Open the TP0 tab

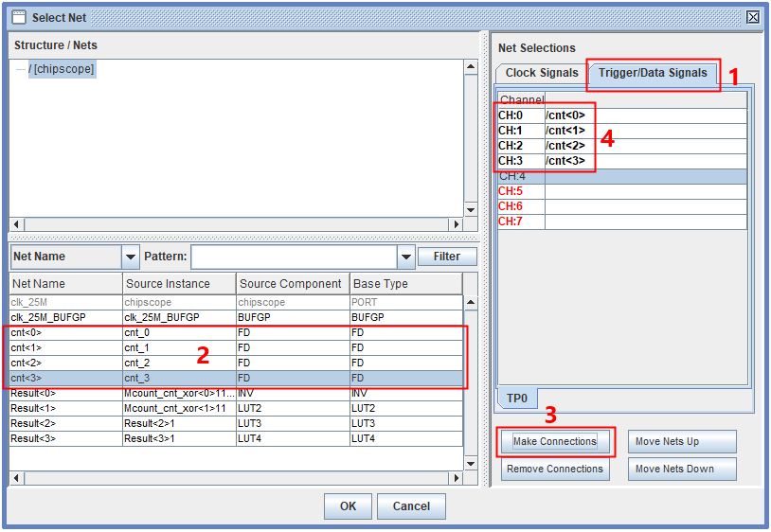[516, 399]
